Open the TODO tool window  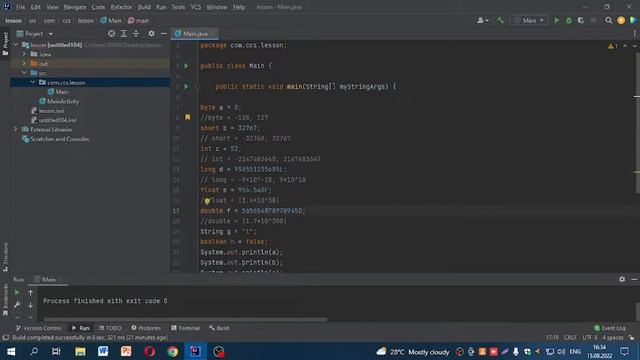(x=110, y=328)
